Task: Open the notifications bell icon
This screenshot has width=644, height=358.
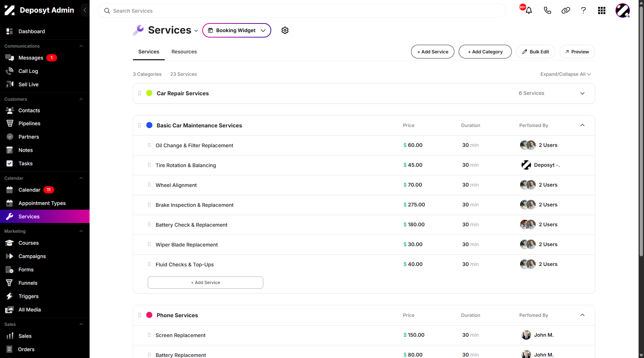Action: point(529,10)
